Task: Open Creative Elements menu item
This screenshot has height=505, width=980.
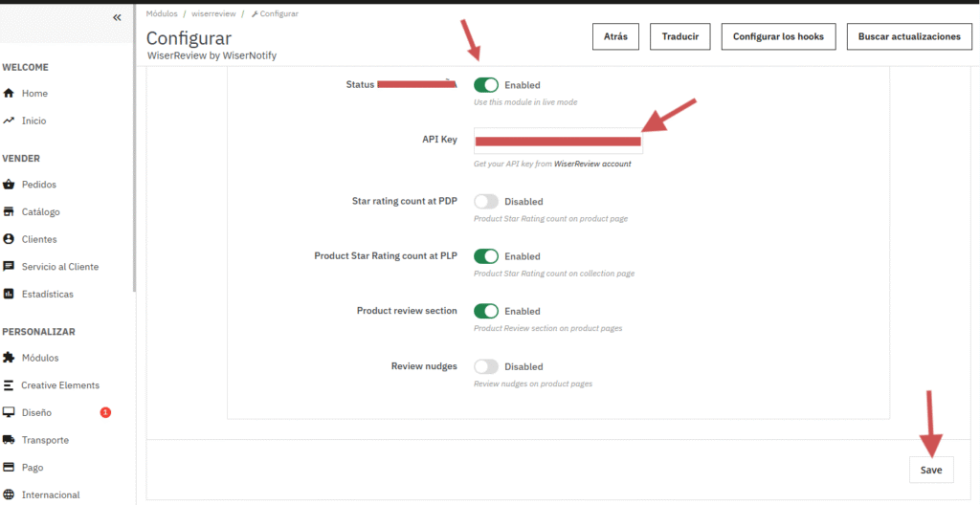Action: tap(59, 385)
